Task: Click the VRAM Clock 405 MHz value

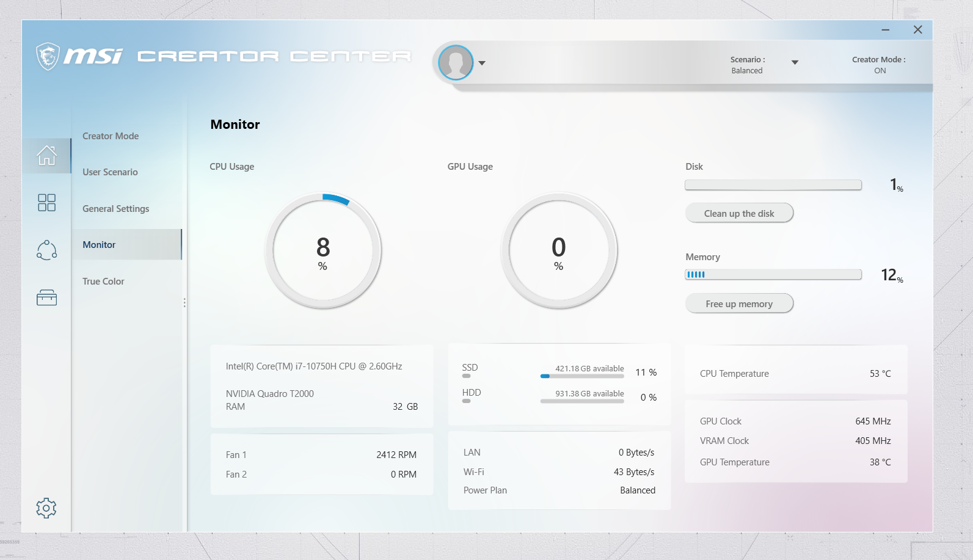Action: tap(873, 441)
